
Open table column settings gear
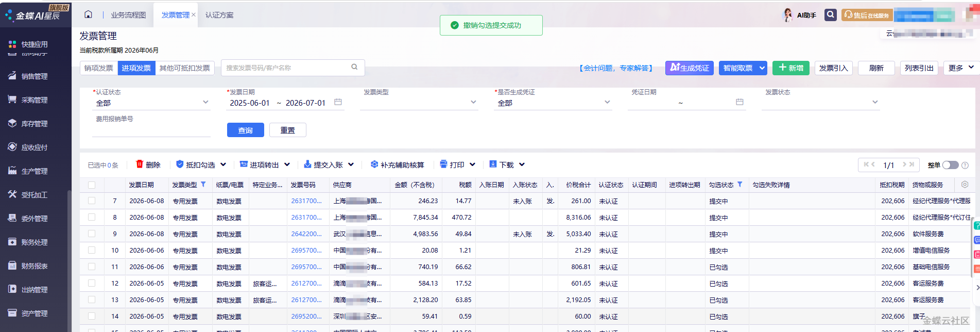click(965, 185)
